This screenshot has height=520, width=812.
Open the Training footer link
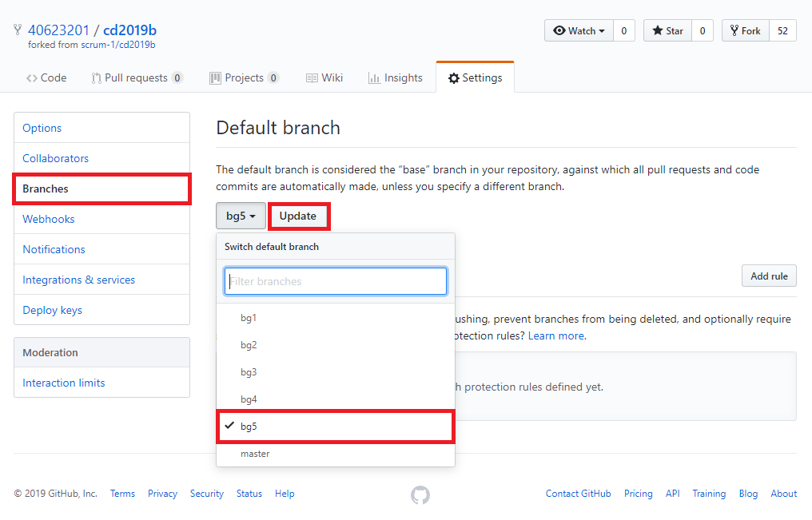point(709,494)
